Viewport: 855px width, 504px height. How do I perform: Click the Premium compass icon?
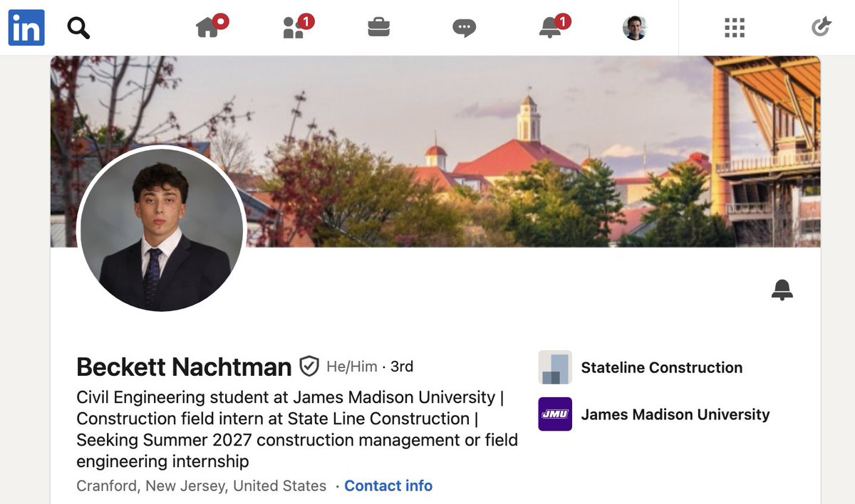tap(822, 28)
